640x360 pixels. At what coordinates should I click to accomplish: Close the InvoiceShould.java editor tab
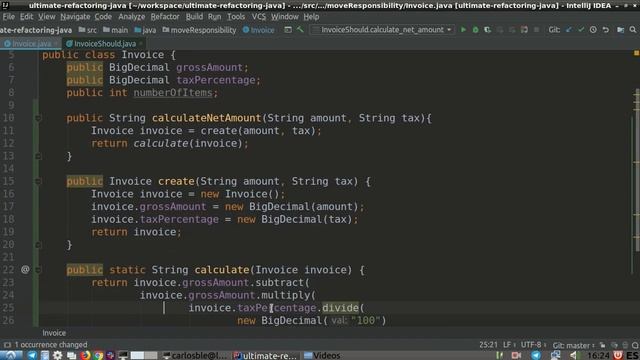[140, 44]
